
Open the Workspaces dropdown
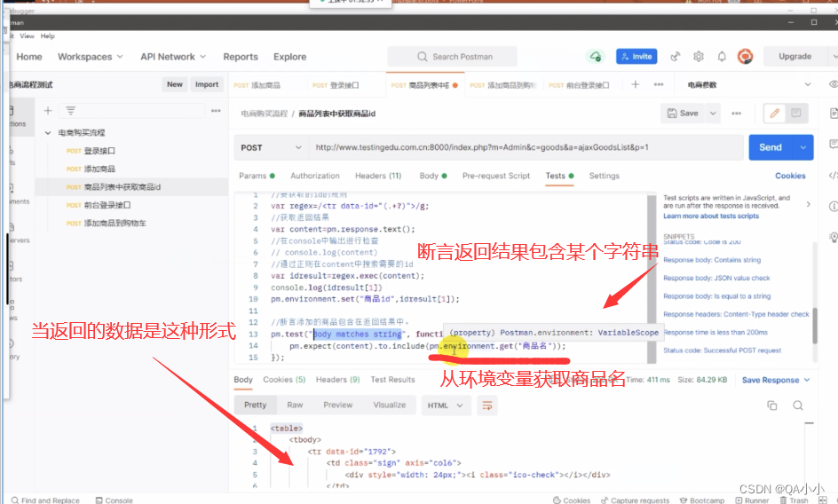[91, 57]
